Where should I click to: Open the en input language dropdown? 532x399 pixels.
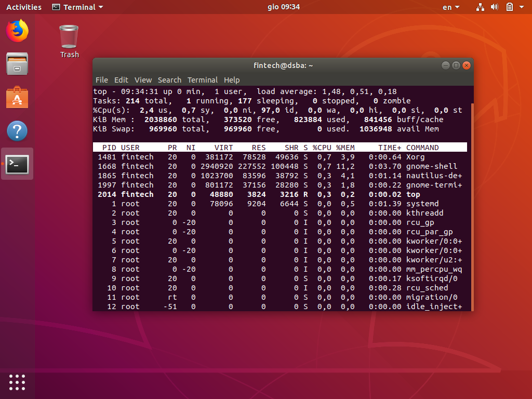pyautogui.click(x=451, y=7)
